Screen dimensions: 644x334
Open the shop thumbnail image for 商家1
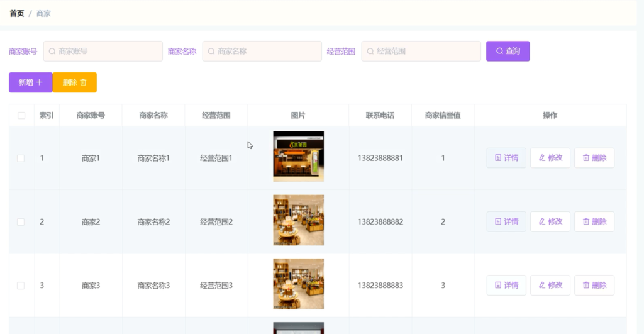[x=299, y=157]
